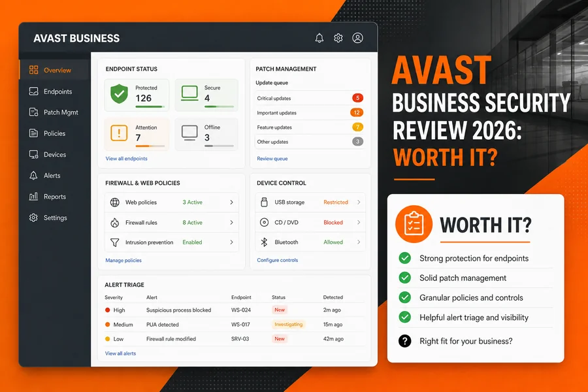Image resolution: width=588 pixels, height=392 pixels.
Task: Click the USB storage icon
Action: tap(264, 202)
